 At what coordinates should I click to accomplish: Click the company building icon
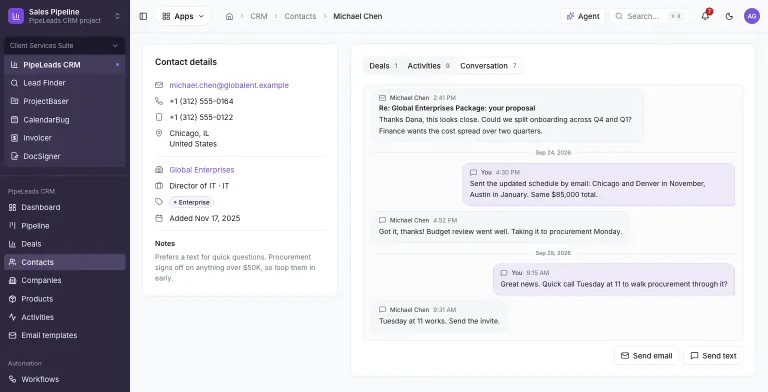(159, 170)
